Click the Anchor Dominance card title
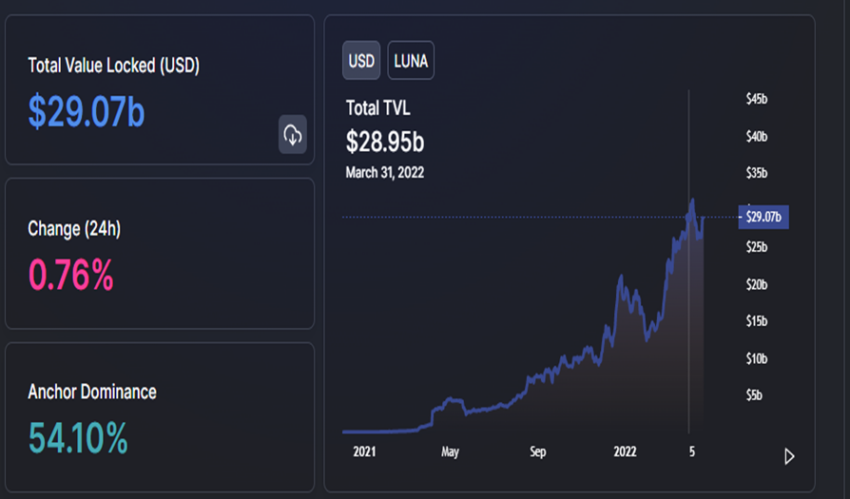Viewport: 850px width, 499px height. click(92, 392)
